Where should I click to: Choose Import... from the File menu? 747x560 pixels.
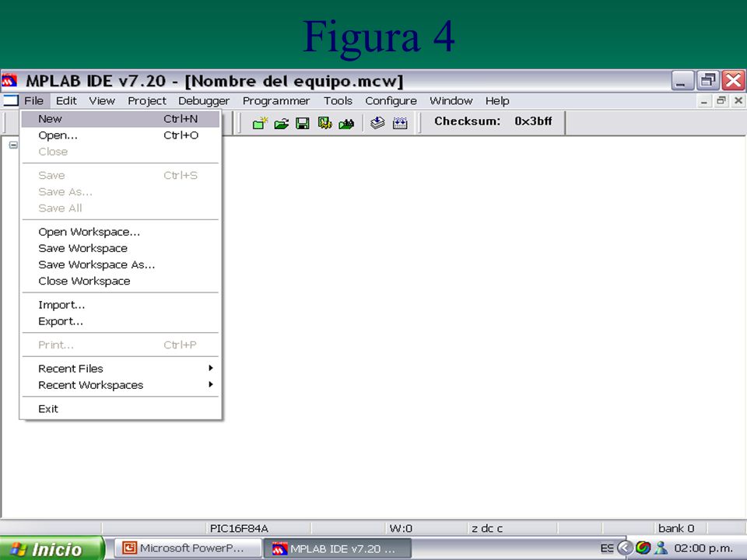point(121,305)
